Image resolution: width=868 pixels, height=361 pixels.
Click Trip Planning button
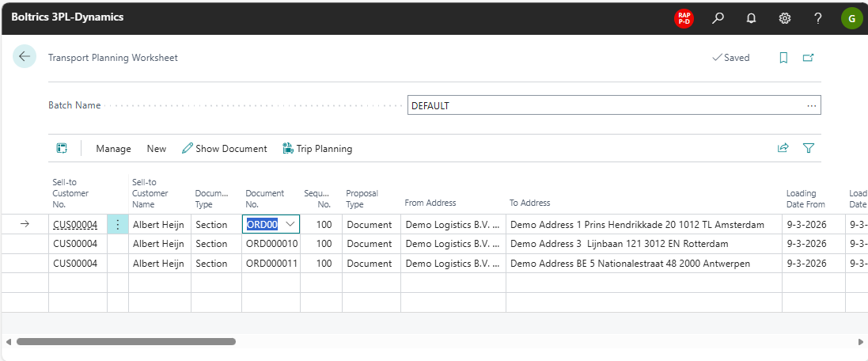[317, 148]
